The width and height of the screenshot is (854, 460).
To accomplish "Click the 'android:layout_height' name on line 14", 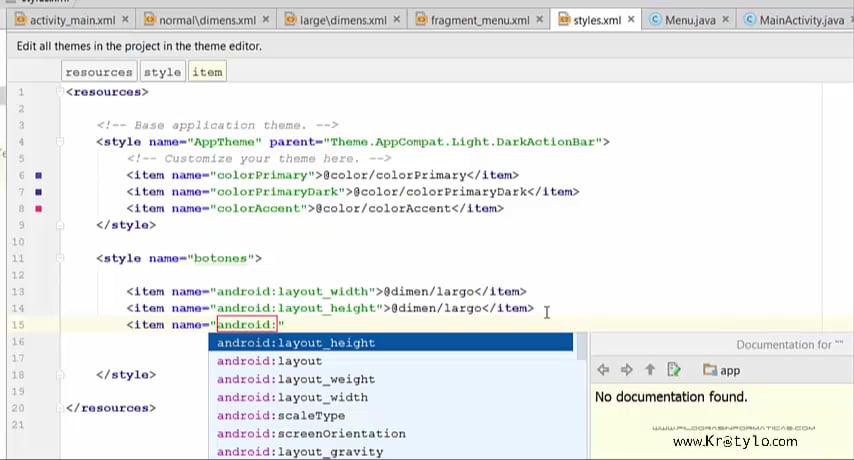I will point(297,308).
